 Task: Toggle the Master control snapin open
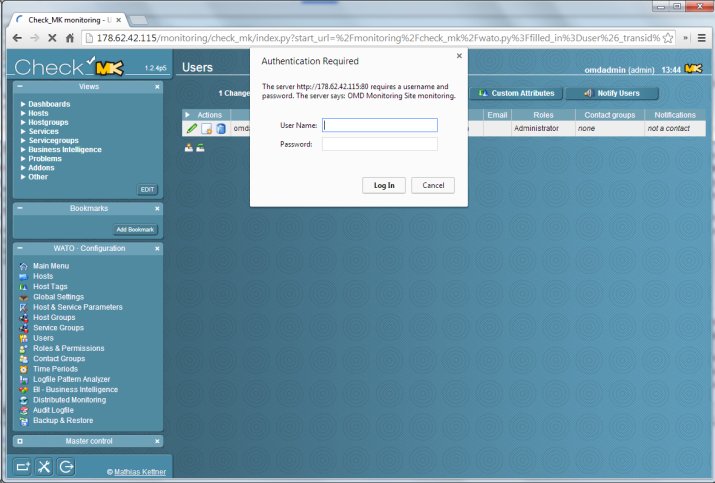pyautogui.click(x=20, y=441)
